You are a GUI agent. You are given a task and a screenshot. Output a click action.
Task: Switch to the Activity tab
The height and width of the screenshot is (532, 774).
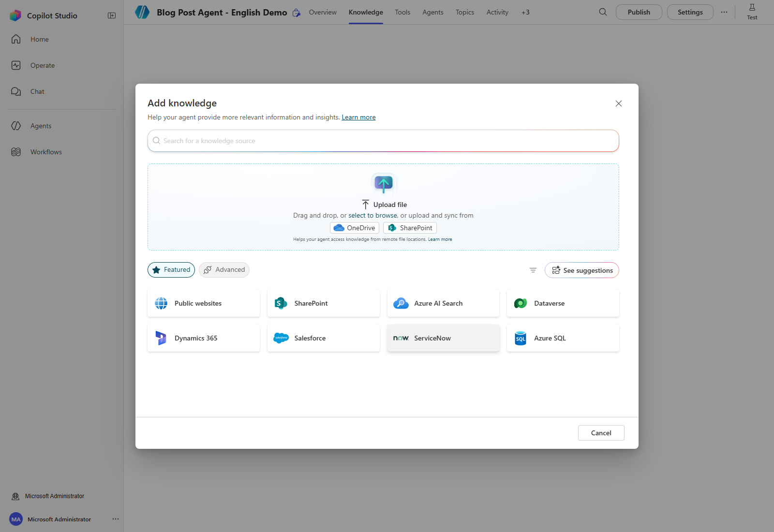[497, 12]
